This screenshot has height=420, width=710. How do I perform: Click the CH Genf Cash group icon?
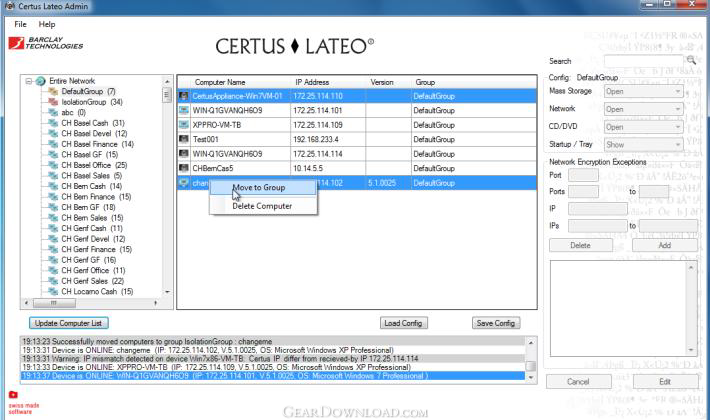click(53, 228)
